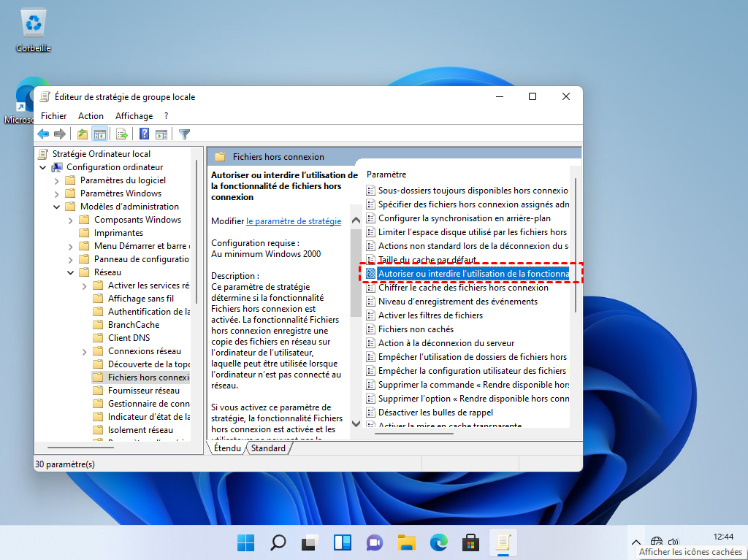
Task: Open File Explorer from the taskbar
Action: click(407, 542)
